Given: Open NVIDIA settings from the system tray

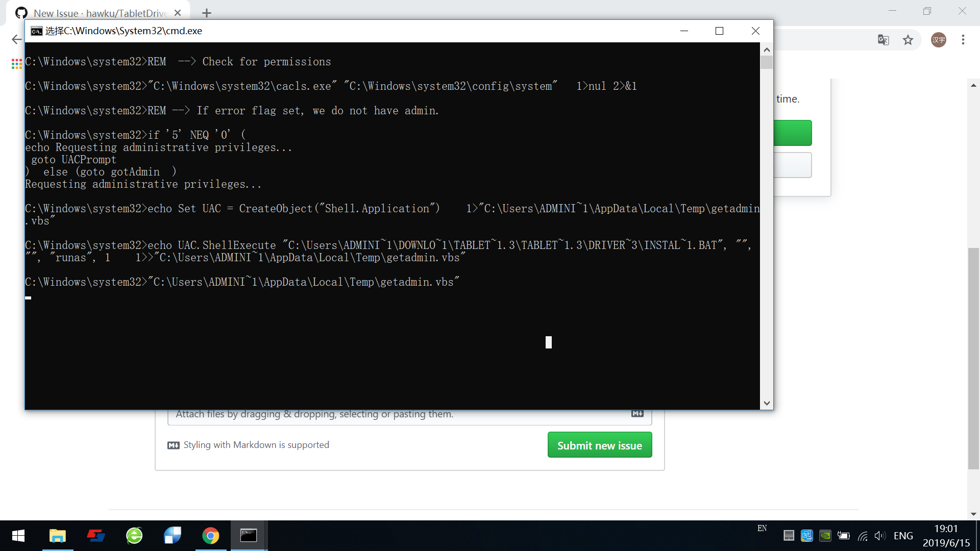Looking at the screenshot, I should 825,536.
